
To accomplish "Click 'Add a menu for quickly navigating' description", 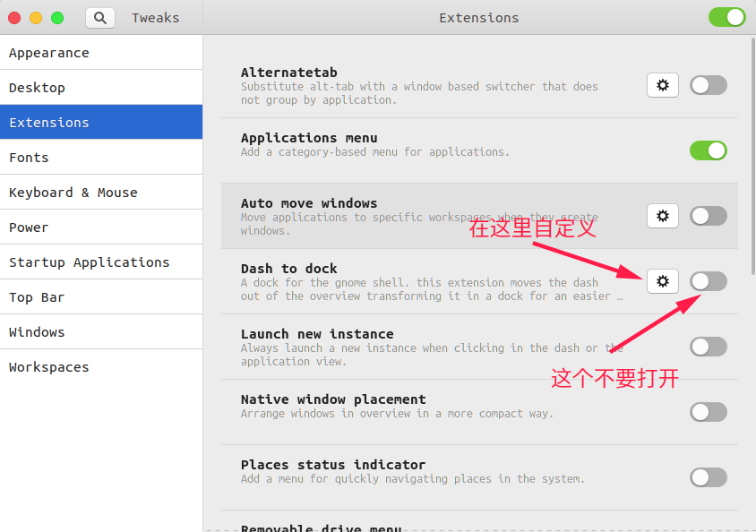I will coord(413,479).
